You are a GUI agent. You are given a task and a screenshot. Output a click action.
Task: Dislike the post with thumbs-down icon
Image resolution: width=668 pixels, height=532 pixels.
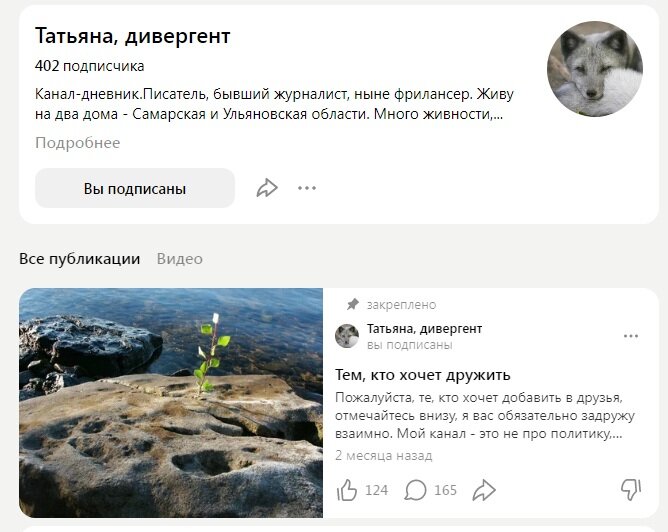point(631,490)
